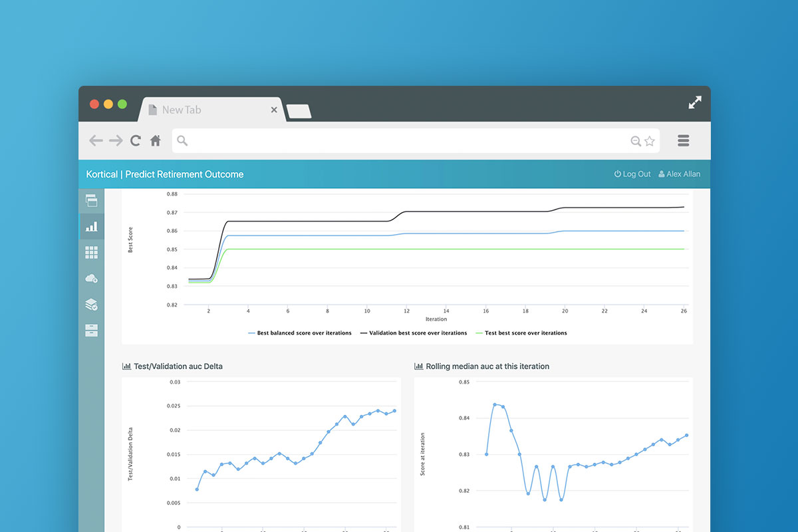Open the browser hamburger menu
The width and height of the screenshot is (798, 532).
click(x=683, y=140)
